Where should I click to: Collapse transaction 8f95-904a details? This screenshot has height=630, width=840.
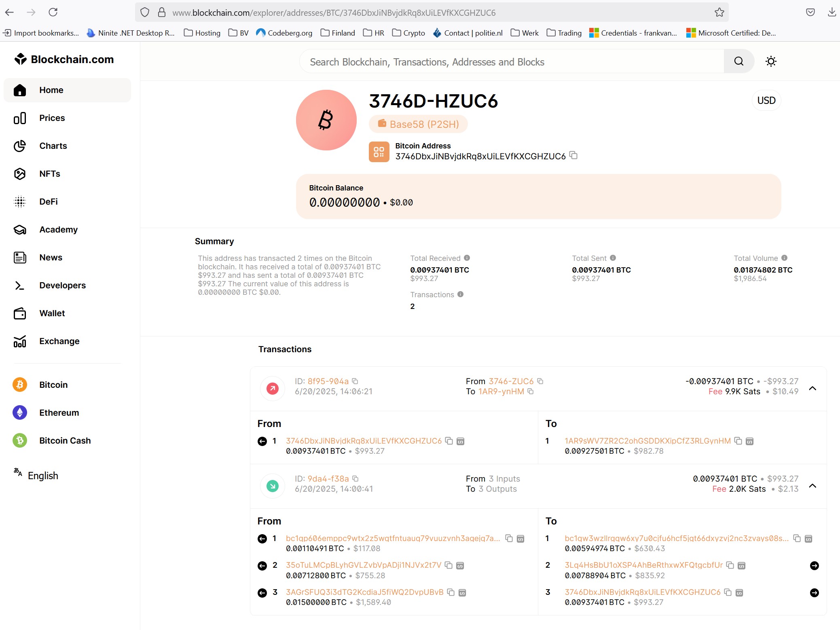(x=813, y=388)
